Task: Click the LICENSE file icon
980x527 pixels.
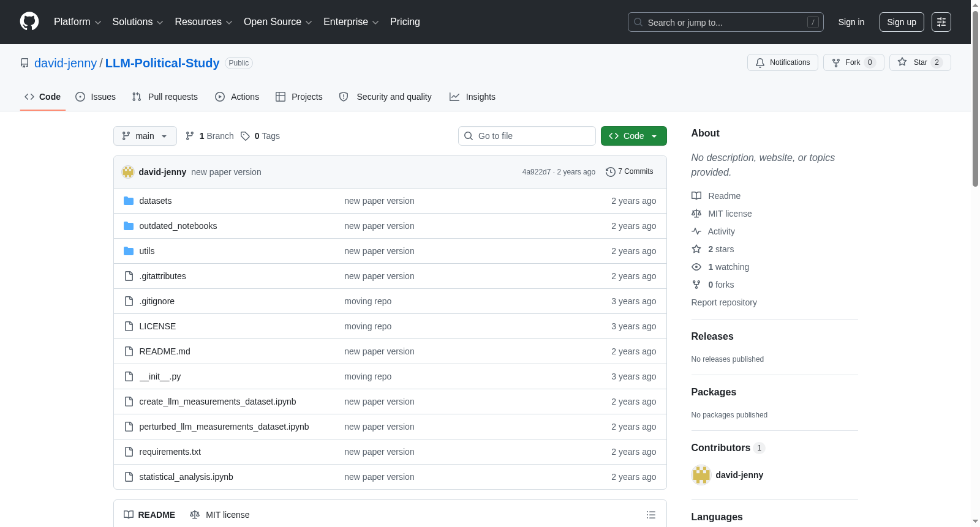Action: pyautogui.click(x=129, y=326)
